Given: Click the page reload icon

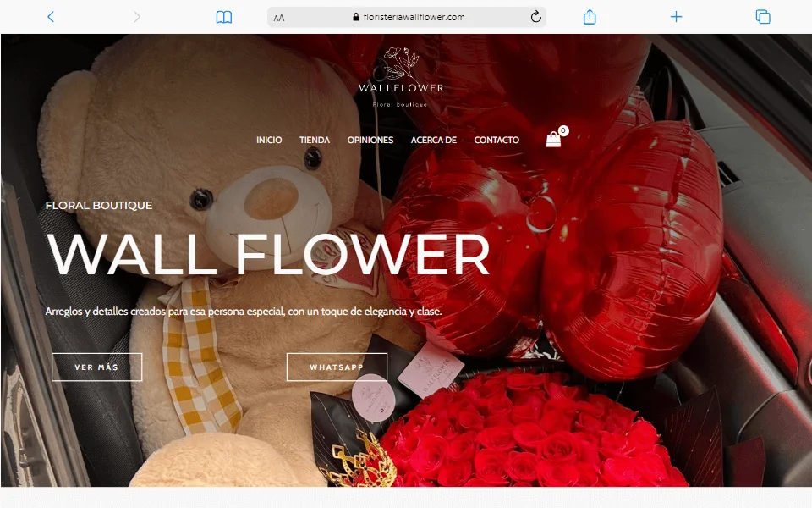Looking at the screenshot, I should pos(535,15).
